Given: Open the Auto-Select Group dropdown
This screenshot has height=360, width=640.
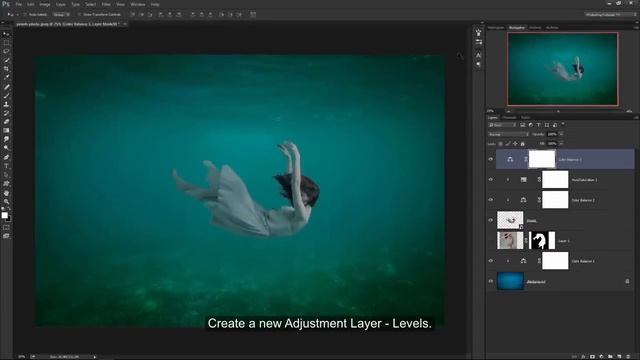Looking at the screenshot, I should pyautogui.click(x=61, y=14).
